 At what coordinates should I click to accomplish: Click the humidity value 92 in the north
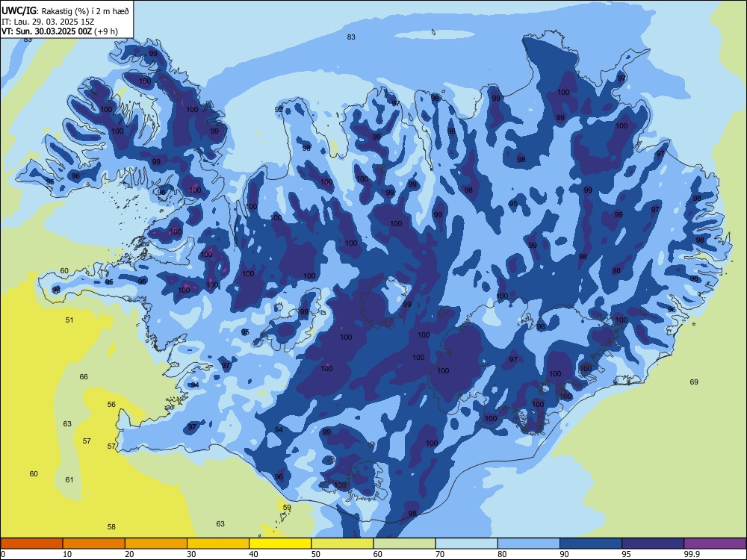click(x=279, y=110)
